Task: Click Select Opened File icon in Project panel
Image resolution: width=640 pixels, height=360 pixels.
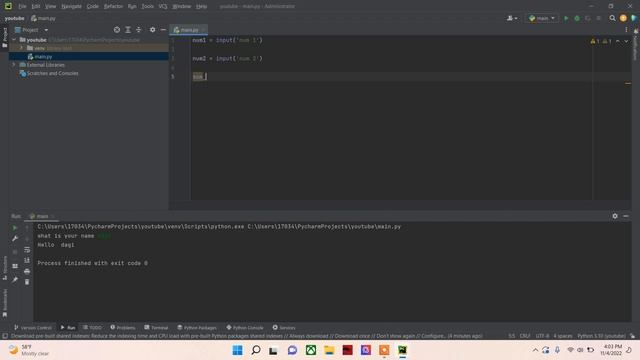Action: (x=117, y=30)
